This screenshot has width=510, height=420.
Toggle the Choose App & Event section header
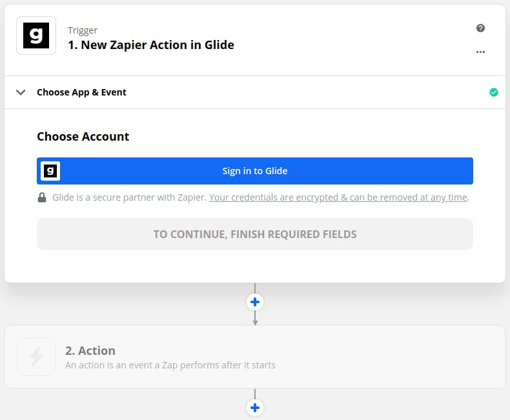(82, 92)
